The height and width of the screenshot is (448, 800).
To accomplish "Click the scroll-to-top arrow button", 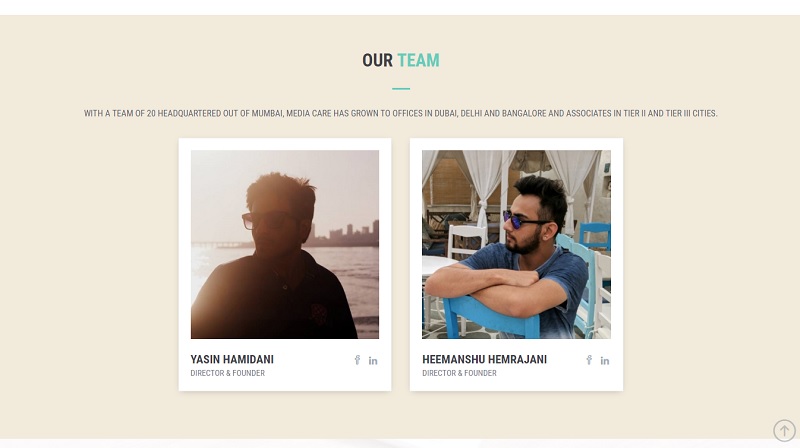I will (784, 430).
